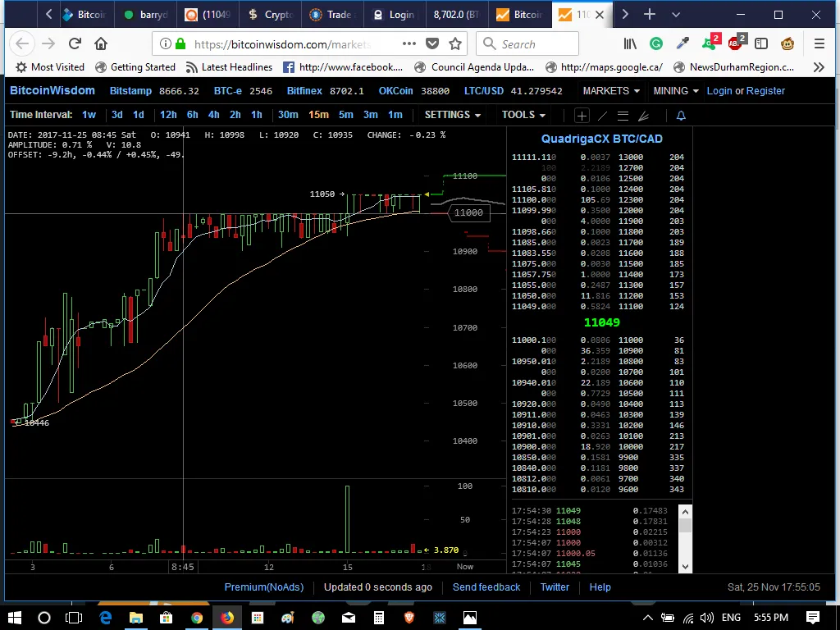The width and height of the screenshot is (840, 630).
Task: Expand the MINING dropdown menu
Action: pos(676,91)
